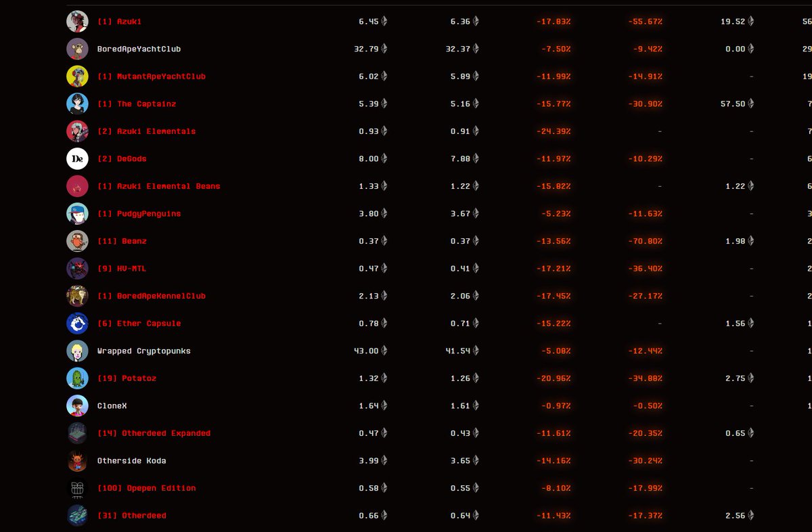812x532 pixels.
Task: Open Wrapped Cryptopunks avatar icon
Action: [x=77, y=351]
